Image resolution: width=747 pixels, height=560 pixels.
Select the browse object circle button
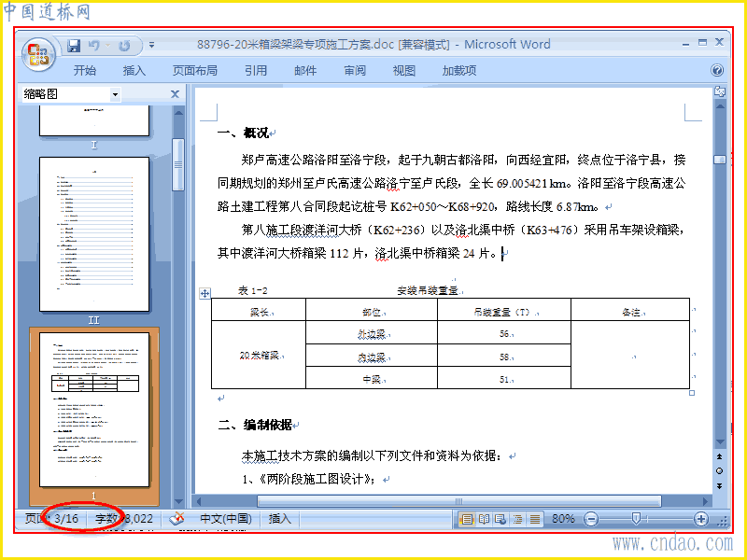pos(719,471)
